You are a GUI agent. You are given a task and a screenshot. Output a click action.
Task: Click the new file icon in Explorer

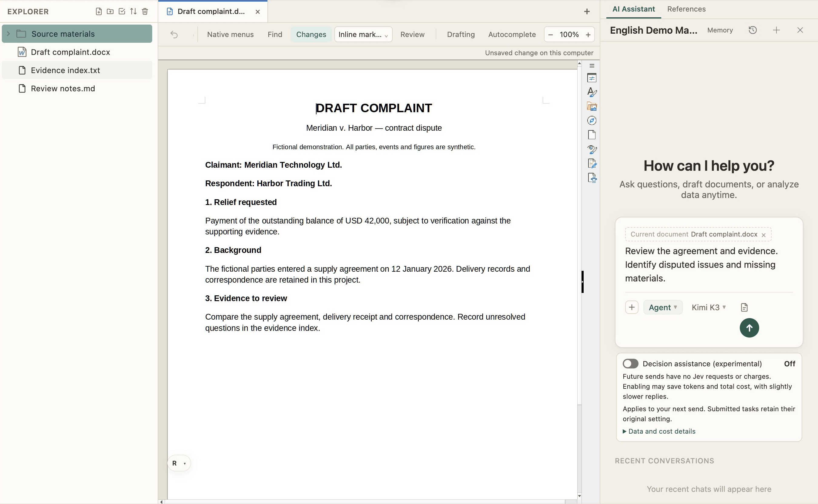click(99, 11)
